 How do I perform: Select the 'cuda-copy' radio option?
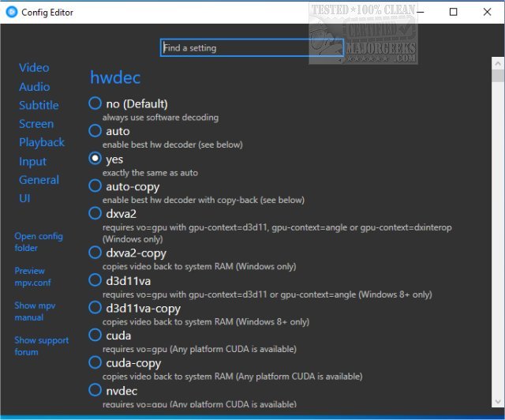(95, 362)
